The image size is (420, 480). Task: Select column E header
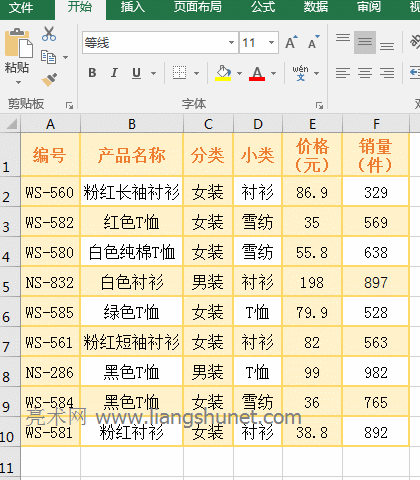pyautogui.click(x=312, y=124)
